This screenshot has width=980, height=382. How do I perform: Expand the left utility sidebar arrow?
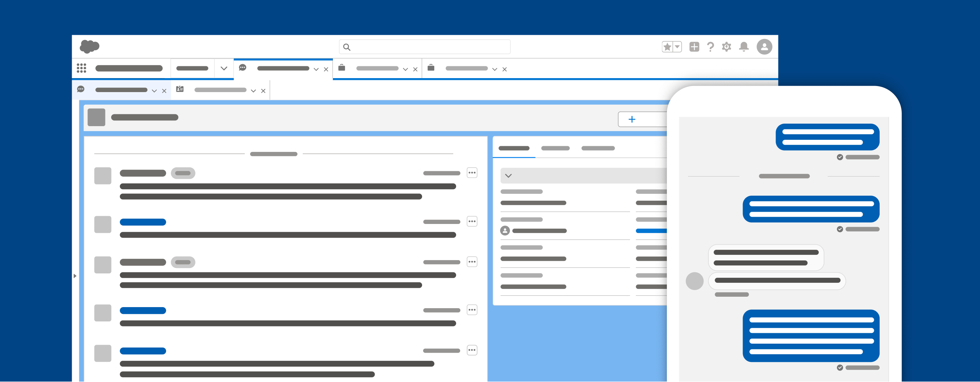pos(75,276)
